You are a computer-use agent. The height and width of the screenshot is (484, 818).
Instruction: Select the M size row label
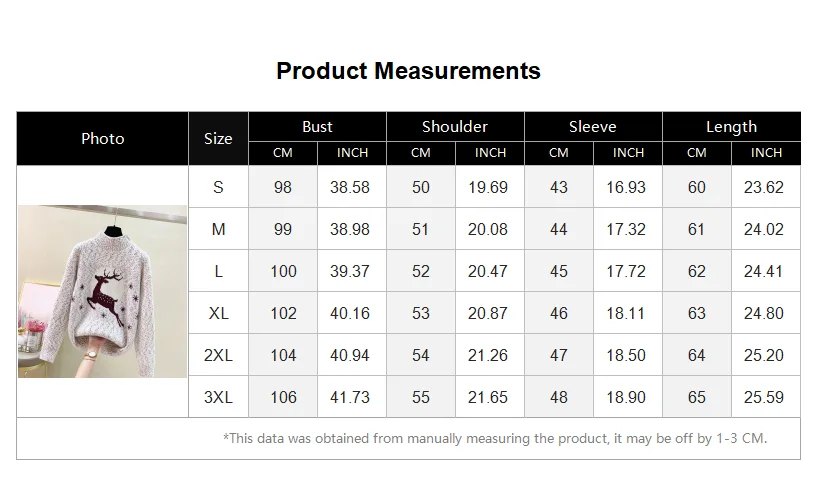218,229
